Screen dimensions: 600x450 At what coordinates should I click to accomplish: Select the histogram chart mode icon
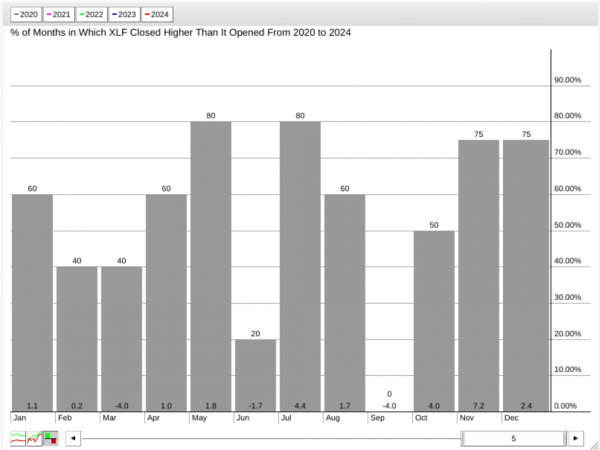pos(51,438)
